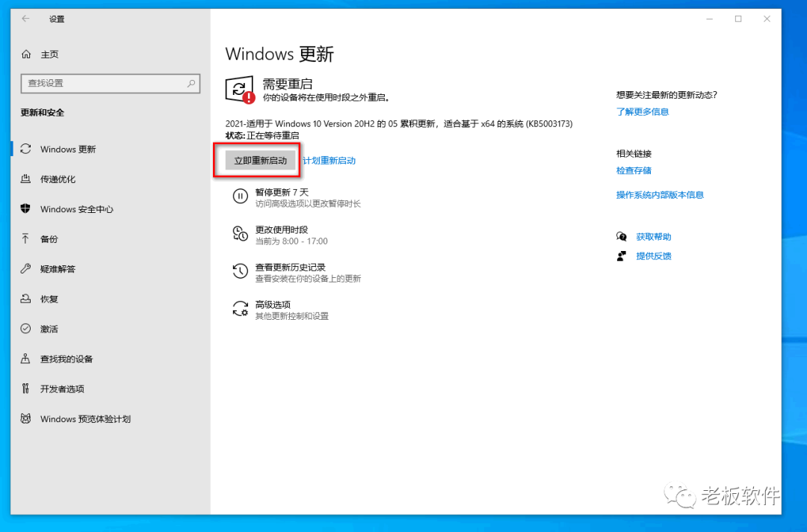The image size is (807, 532).
Task: Click the back arrow in Settings title bar
Action: [x=25, y=19]
